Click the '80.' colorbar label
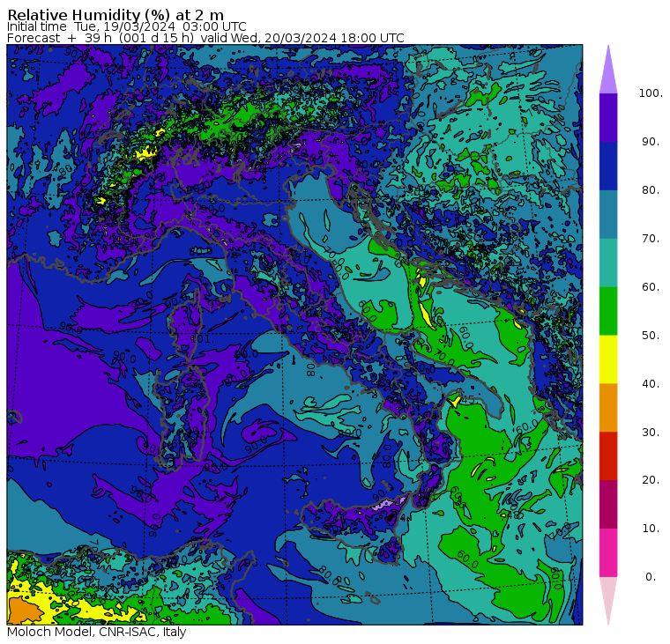The height and width of the screenshot is (644, 670). coord(651,190)
